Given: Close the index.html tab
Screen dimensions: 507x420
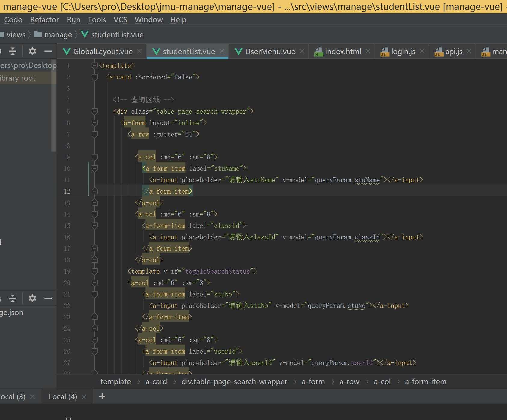Looking at the screenshot, I should pos(368,51).
